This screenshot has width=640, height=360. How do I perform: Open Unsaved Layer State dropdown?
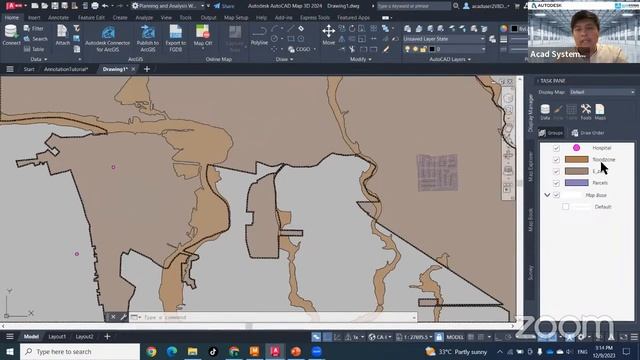444,39
